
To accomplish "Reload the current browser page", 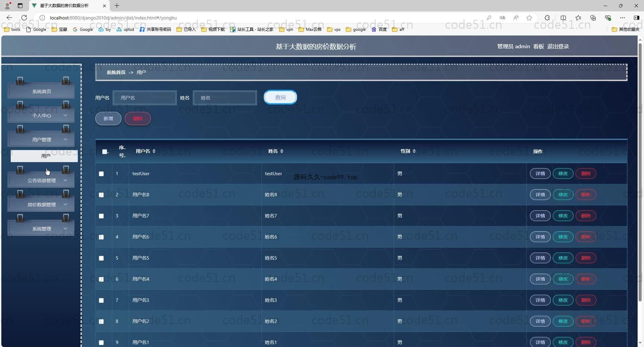I will pyautogui.click(x=24, y=18).
